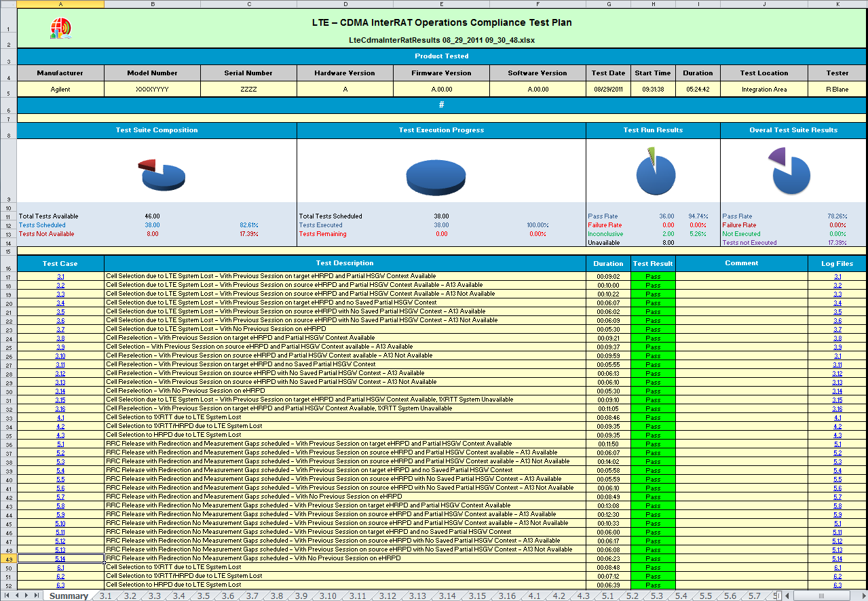Switch to the Summary sheet tab
Screen dimensions: 868x601
coord(69,596)
